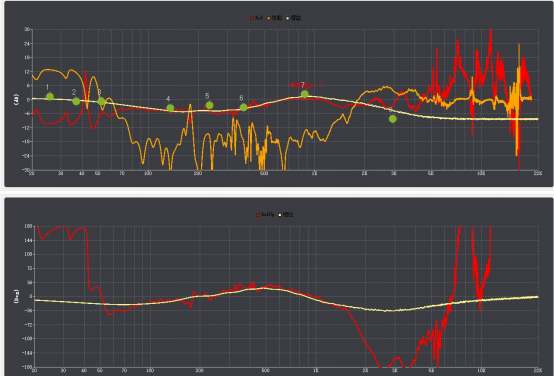Toggle yellow curve legend in magnitude chart

tap(294, 18)
